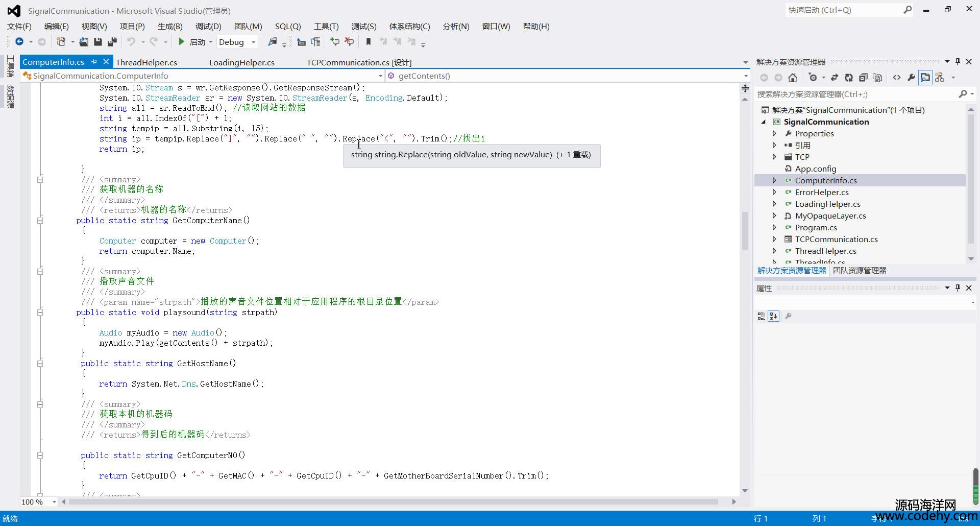Switch to the ThreadHelper.cs tab
The width and height of the screenshot is (980, 526).
coord(146,62)
